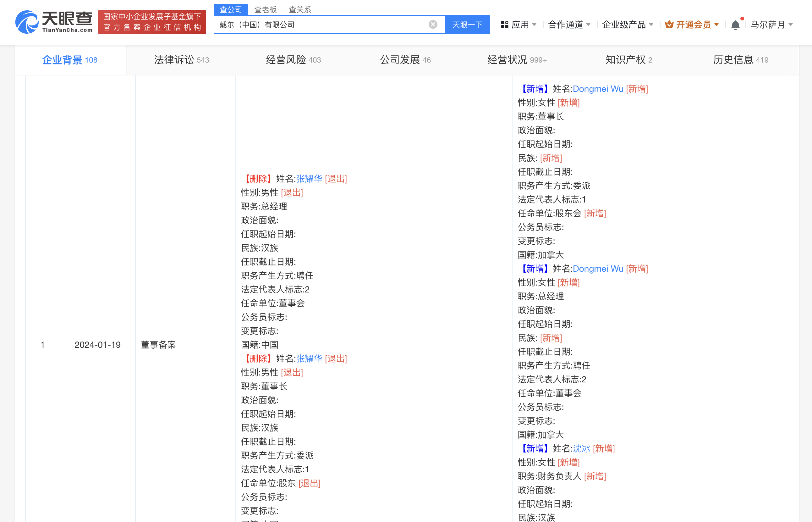
Task: Expand the 企业级产品 dropdown
Action: (x=628, y=25)
